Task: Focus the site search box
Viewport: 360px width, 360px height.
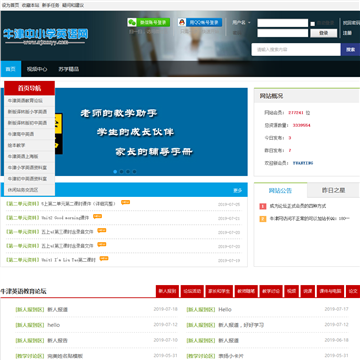Action: coord(296,49)
